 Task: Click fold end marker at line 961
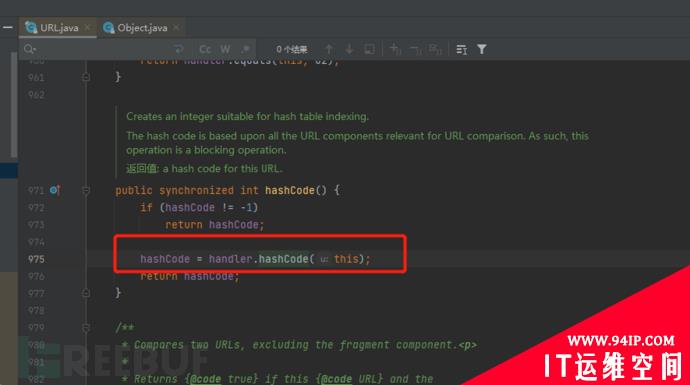pyautogui.click(x=86, y=77)
